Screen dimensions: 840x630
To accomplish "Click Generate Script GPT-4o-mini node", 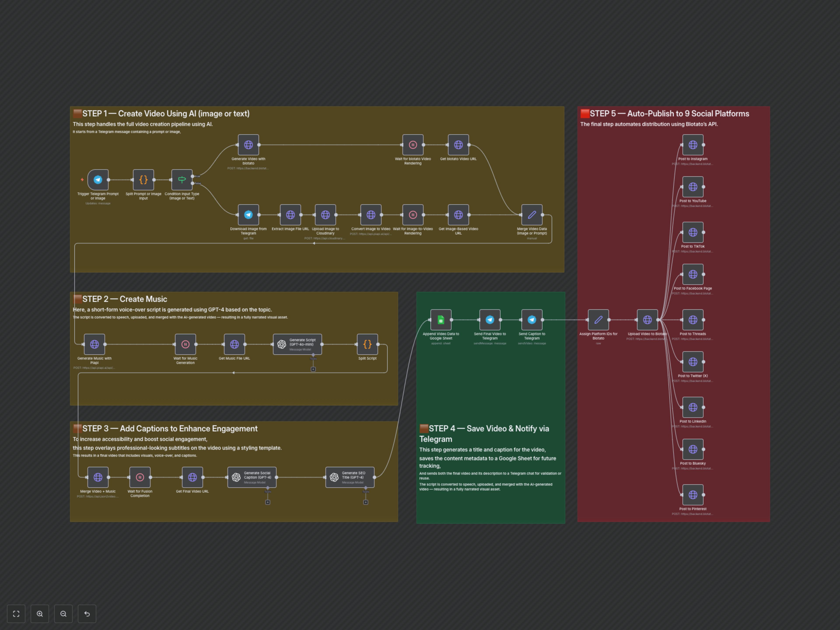I will click(297, 344).
